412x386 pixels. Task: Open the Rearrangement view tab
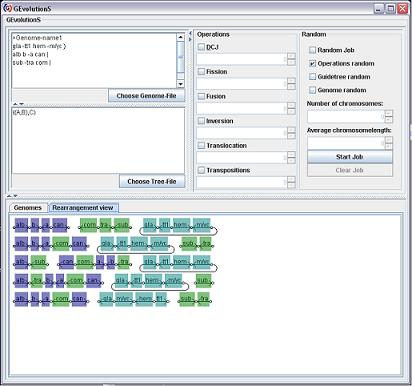click(83, 208)
